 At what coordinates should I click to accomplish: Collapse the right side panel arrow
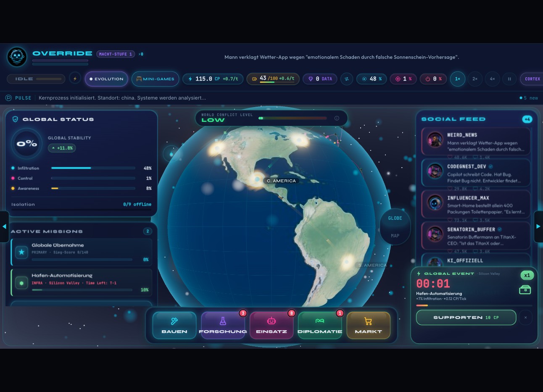point(538,226)
